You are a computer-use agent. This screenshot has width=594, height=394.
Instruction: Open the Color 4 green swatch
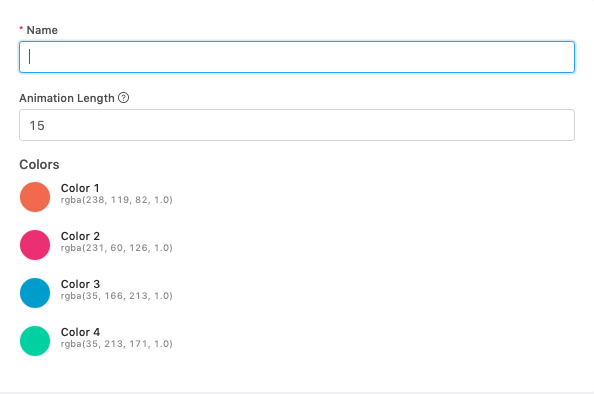35,341
